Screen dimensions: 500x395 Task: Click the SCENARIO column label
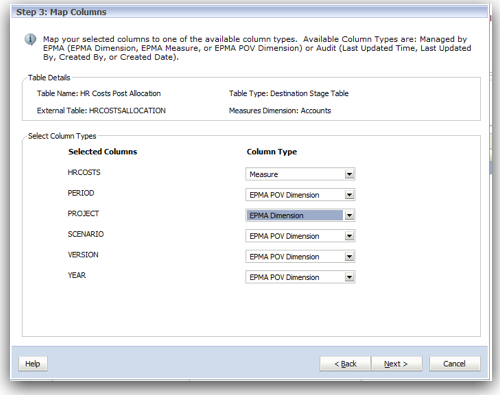(x=86, y=234)
